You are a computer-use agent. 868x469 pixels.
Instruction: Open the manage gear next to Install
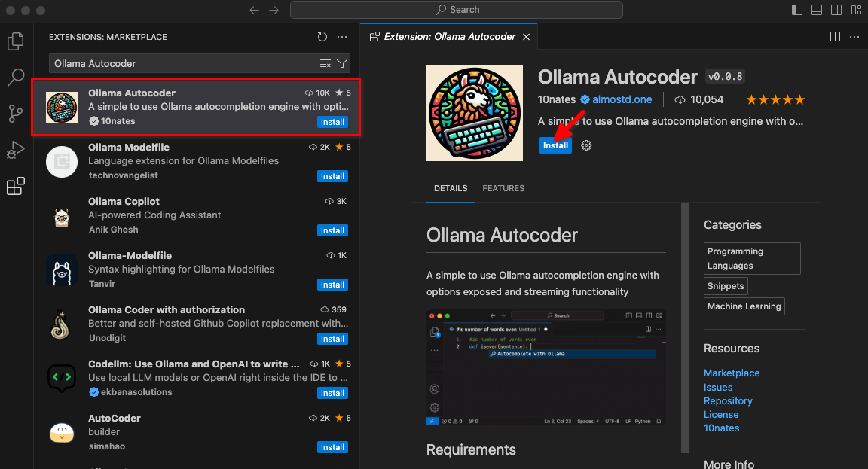click(x=586, y=145)
